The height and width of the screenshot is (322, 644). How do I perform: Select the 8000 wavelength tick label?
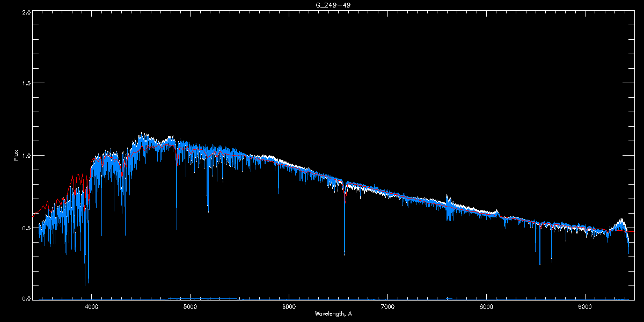coord(486,306)
